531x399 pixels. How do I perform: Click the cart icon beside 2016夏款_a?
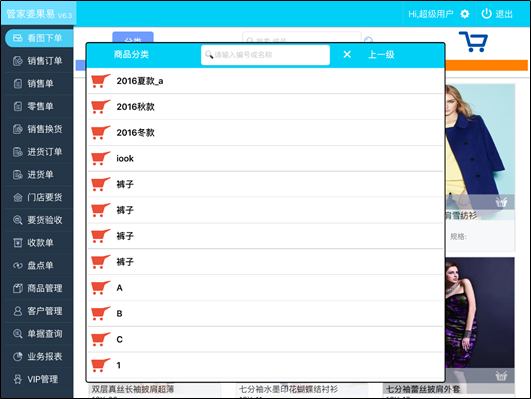pyautogui.click(x=101, y=81)
